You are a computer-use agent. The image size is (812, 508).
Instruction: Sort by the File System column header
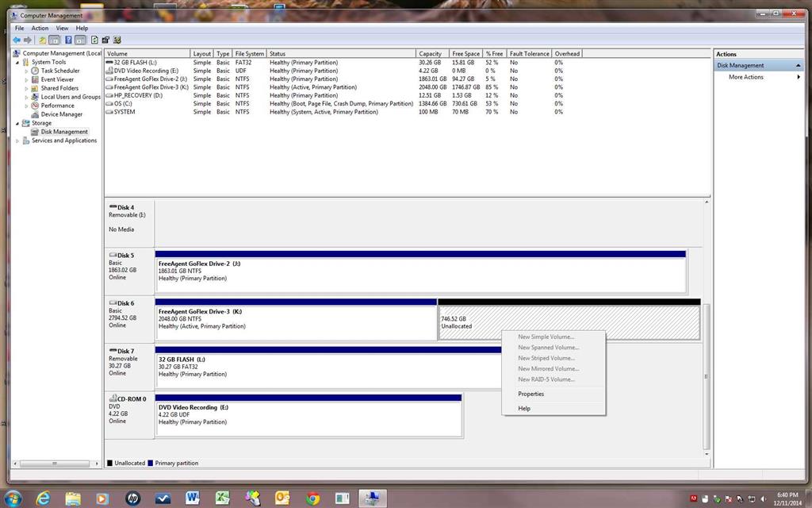pos(249,53)
